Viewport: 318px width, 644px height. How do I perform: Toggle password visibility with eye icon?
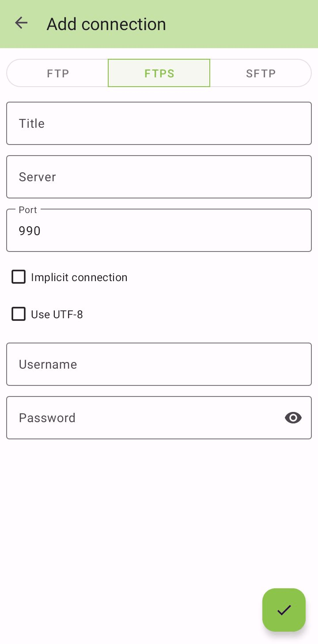pos(293,418)
